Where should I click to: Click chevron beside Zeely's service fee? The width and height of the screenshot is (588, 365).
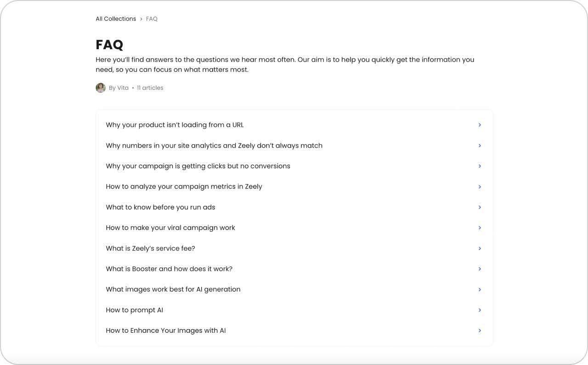[480, 248]
